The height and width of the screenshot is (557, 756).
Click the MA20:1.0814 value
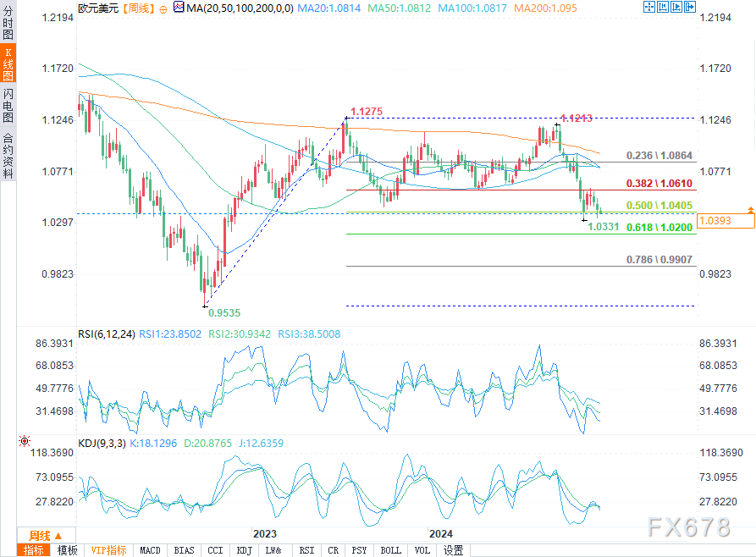pos(329,8)
